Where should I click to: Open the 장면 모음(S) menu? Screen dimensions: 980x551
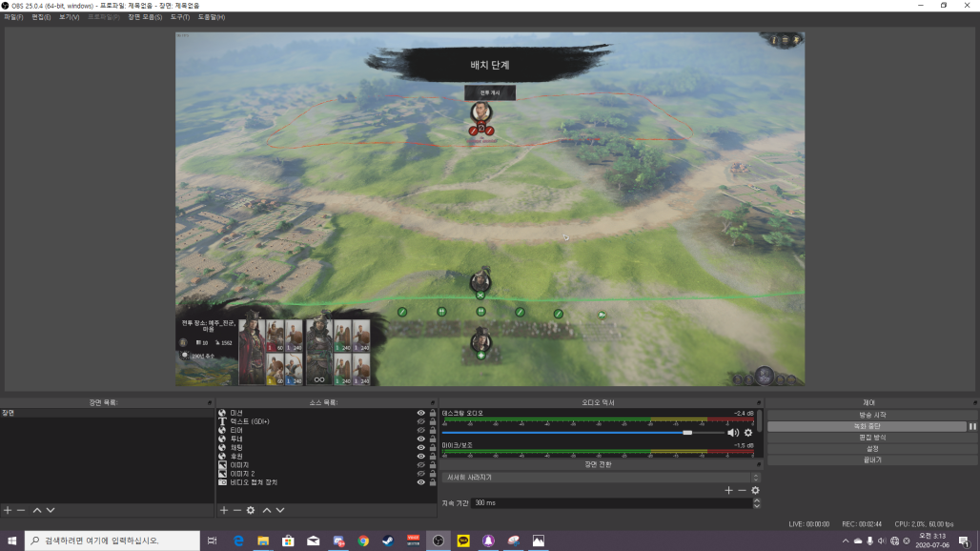coord(145,17)
